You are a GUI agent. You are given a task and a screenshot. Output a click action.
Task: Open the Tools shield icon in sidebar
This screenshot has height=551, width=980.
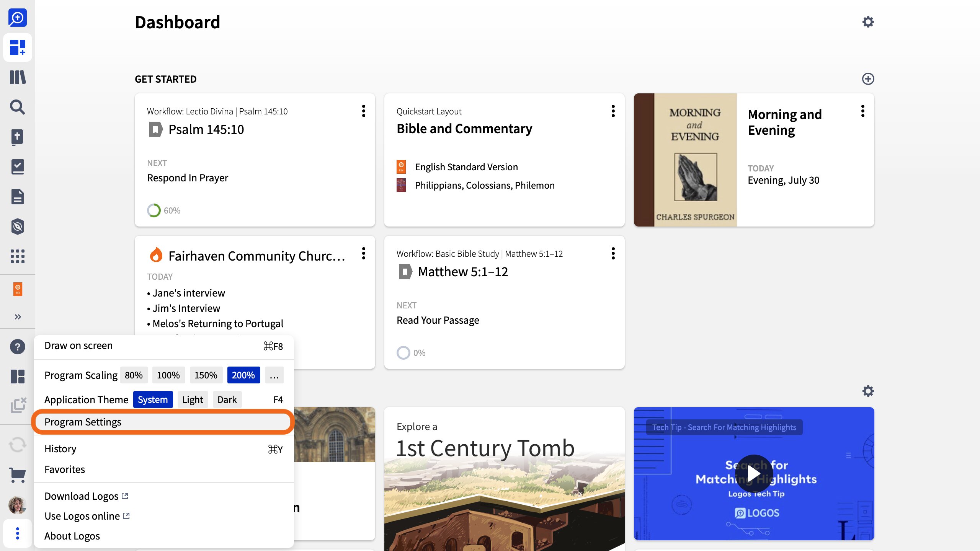coord(18,227)
